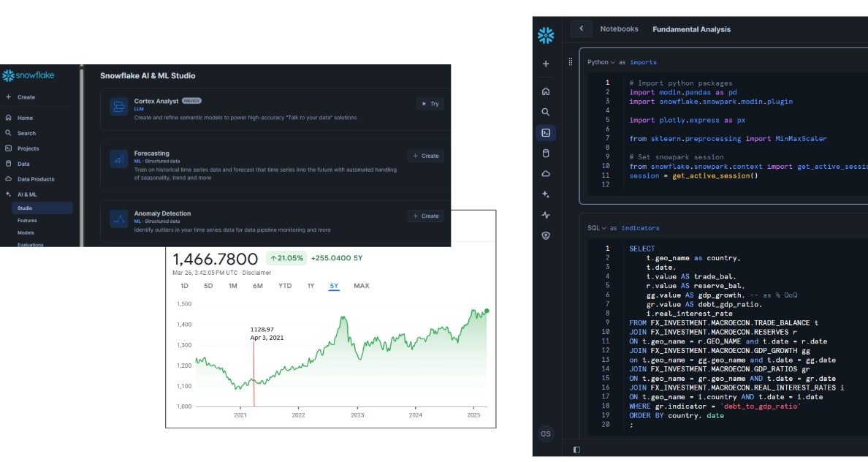This screenshot has height=462, width=868.
Task: Select the YTD range tab on the chart
Action: click(x=284, y=286)
